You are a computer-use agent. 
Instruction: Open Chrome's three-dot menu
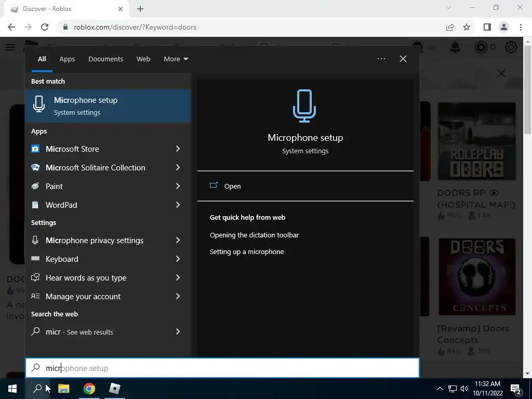pos(521,27)
